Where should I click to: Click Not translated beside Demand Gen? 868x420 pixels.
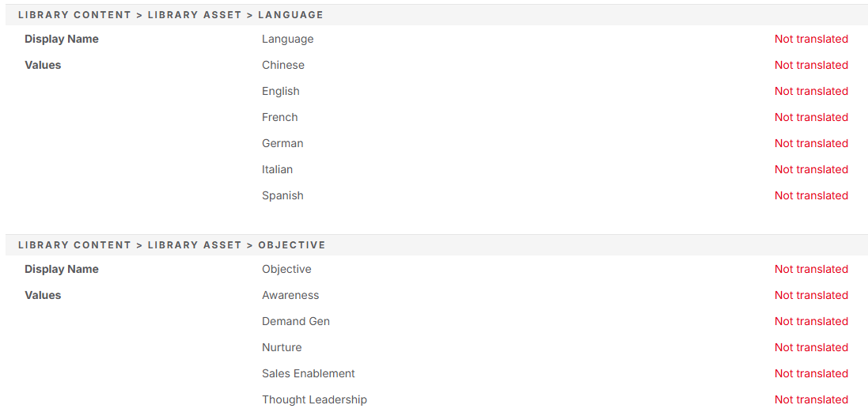[x=811, y=321]
